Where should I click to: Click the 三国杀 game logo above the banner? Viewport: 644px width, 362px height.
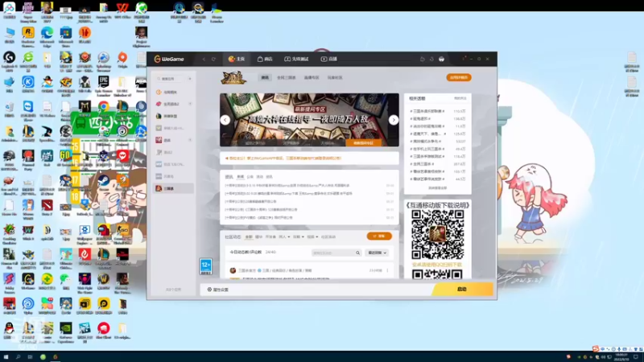(x=233, y=77)
